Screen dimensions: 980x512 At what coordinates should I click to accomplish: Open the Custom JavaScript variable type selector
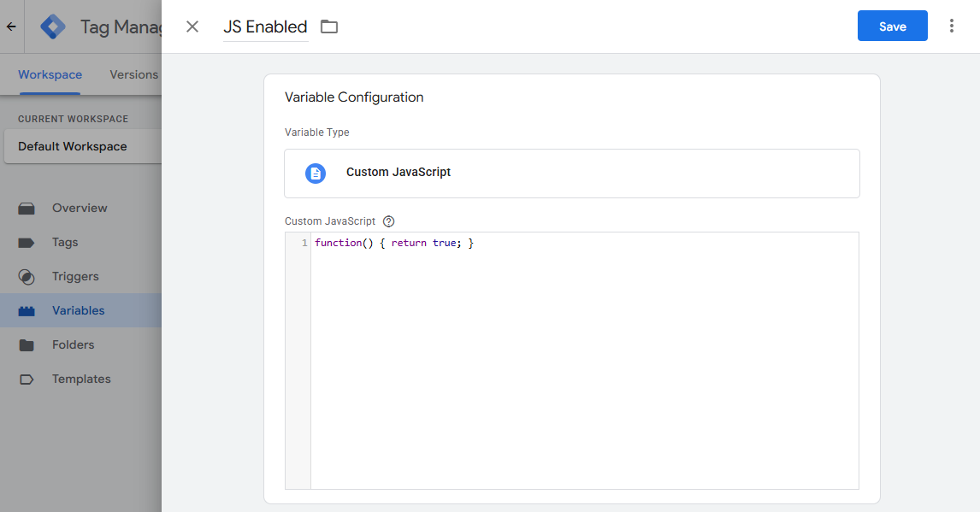click(572, 174)
